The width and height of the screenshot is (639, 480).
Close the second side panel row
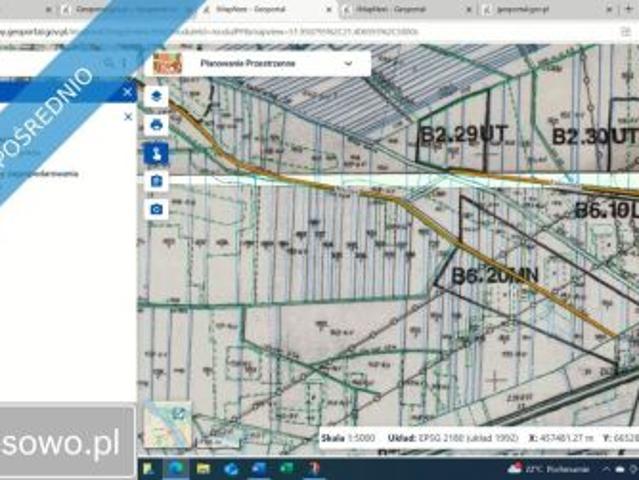click(128, 117)
